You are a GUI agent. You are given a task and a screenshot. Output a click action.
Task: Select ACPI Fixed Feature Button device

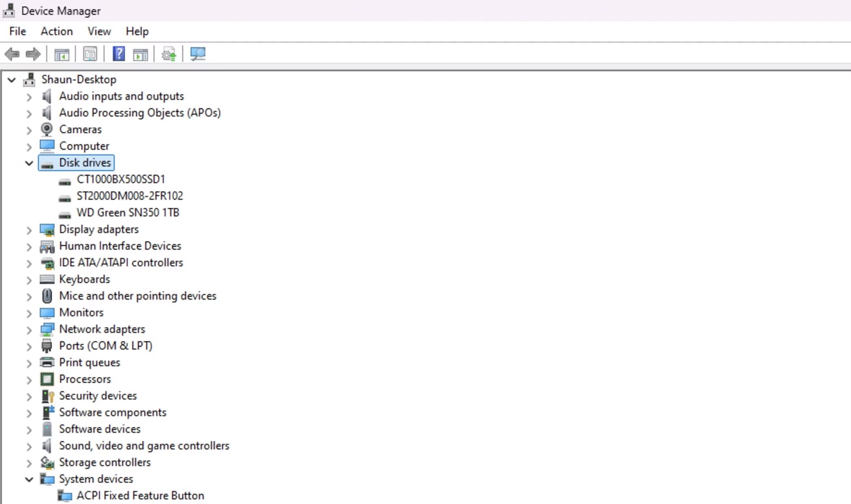pos(140,495)
